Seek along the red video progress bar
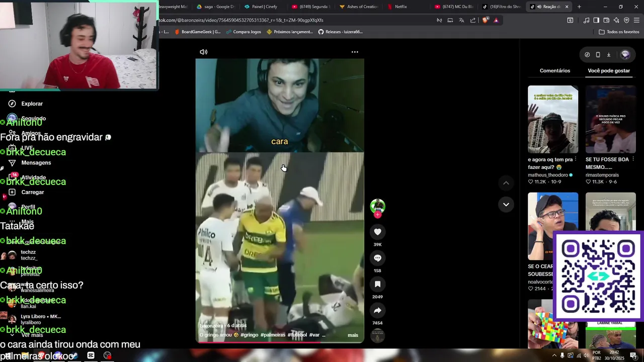This screenshot has width=644, height=362. pyautogui.click(x=280, y=342)
